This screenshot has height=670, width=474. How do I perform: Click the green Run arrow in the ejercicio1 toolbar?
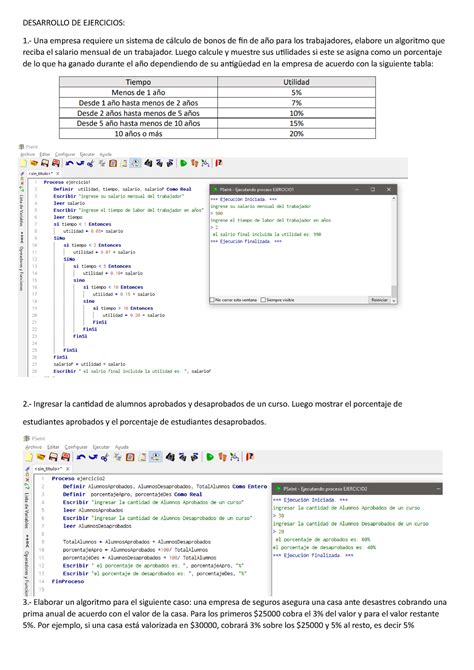(183, 163)
